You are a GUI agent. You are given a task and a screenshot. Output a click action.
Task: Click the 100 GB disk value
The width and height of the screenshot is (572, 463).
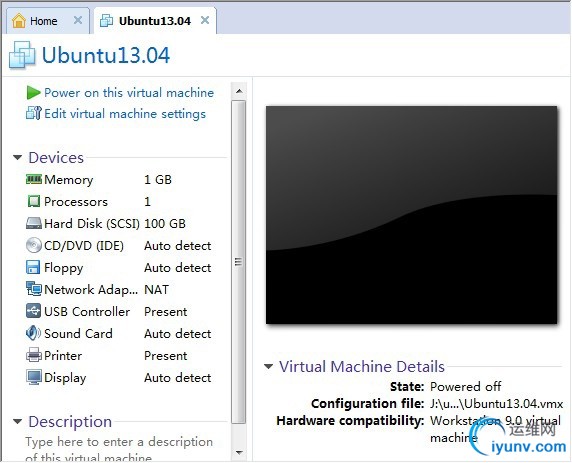165,224
